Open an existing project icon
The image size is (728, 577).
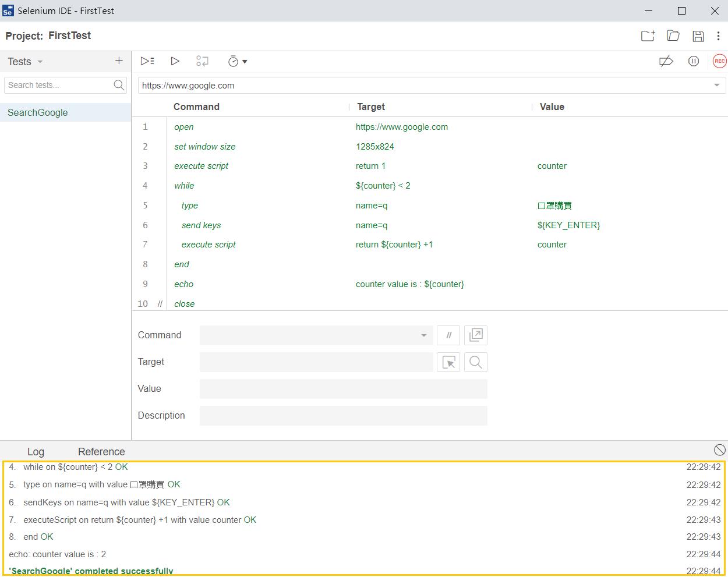click(x=673, y=36)
